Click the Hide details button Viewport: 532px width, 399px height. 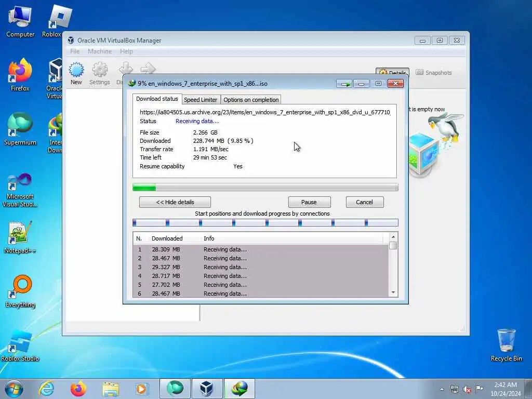point(175,202)
